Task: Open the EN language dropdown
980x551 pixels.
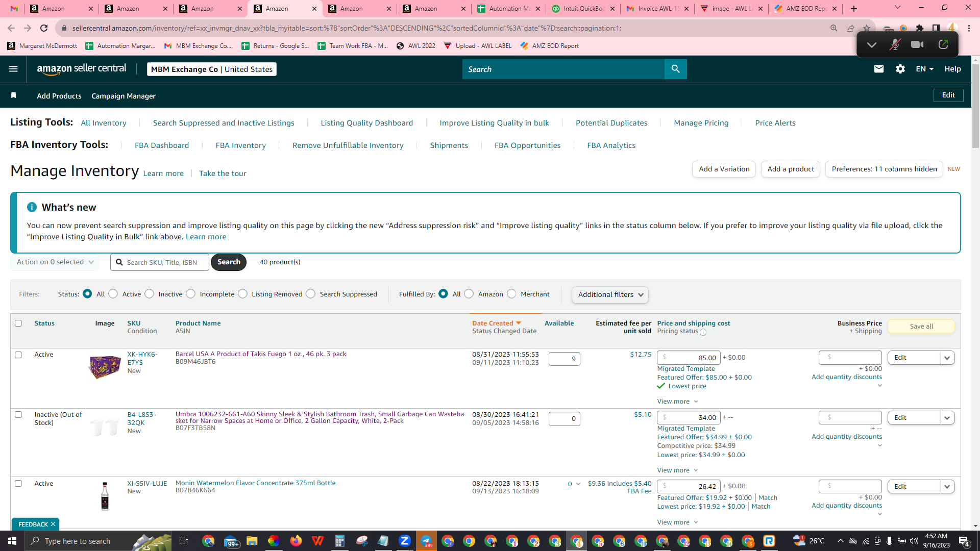Action: pos(924,69)
